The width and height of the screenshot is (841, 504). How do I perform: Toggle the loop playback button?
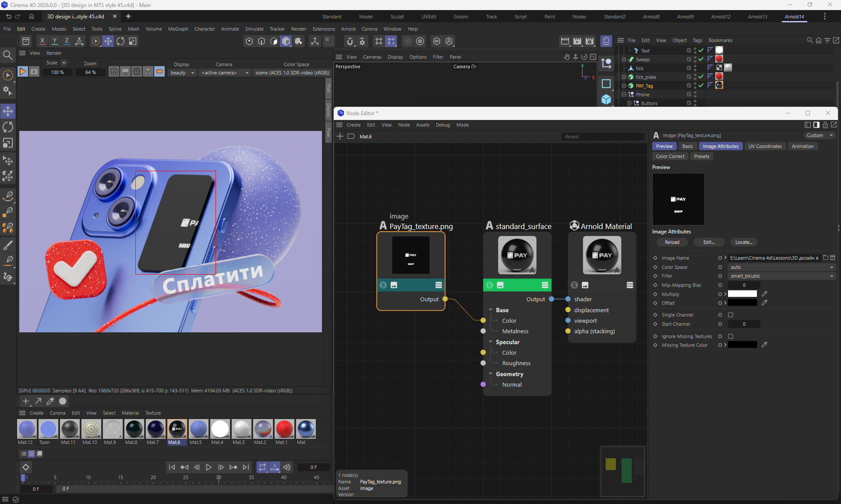click(x=262, y=467)
